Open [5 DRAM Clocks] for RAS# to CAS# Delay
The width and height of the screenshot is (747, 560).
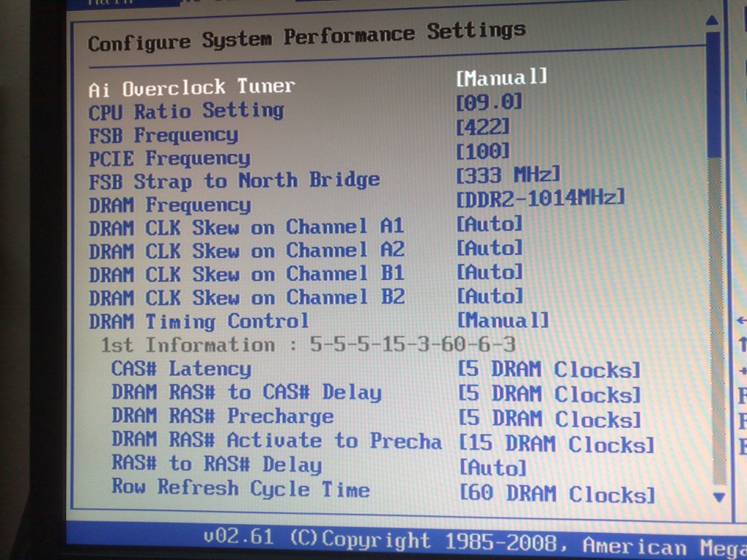[x=549, y=394]
